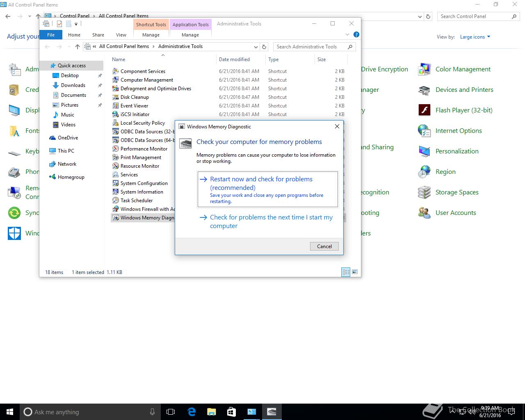This screenshot has height=420, width=525.
Task: Select the Local Security Policy icon
Action: click(116, 123)
